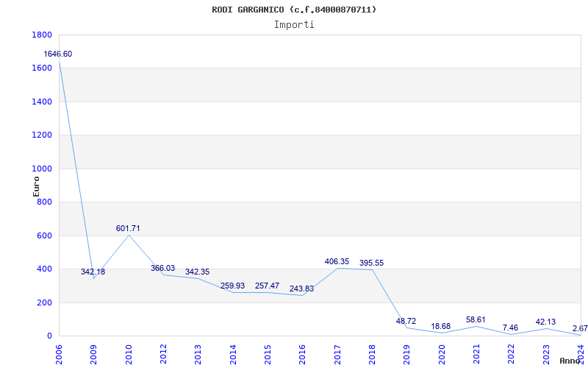The image size is (588, 368).
Task: Click the 1000 y-axis tick label
Action: (43, 169)
